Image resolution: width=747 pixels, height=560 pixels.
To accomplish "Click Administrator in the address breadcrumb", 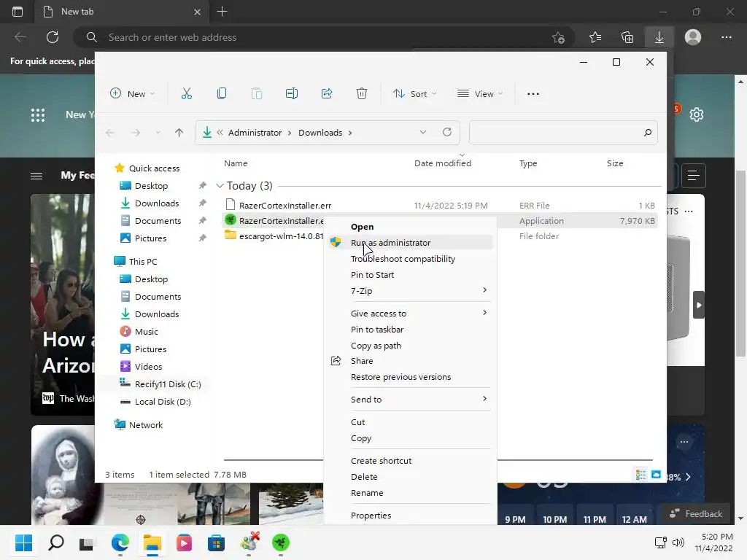I will [255, 133].
